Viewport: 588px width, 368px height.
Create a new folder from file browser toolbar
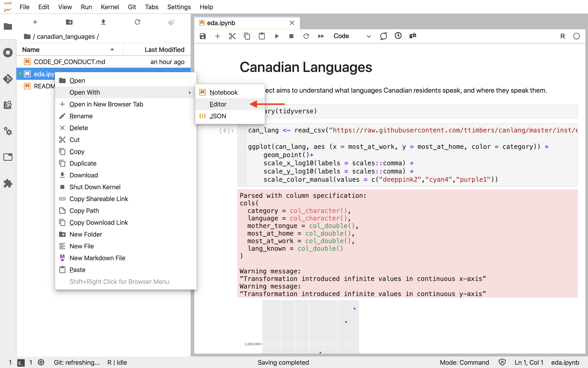(x=69, y=22)
